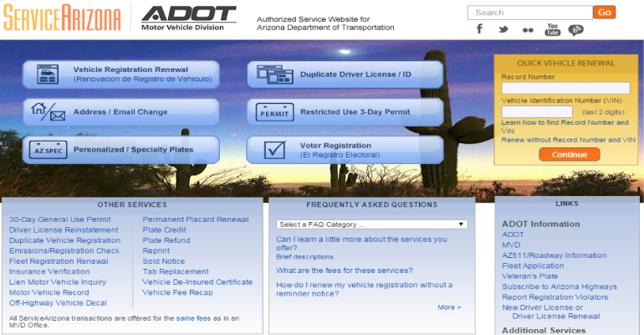
Task: Click the Twitter bird icon
Action: (503, 29)
